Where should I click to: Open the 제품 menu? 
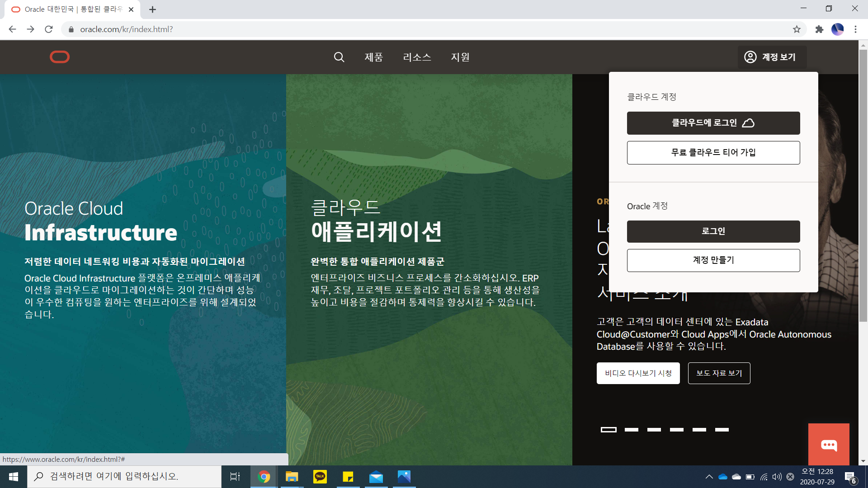[x=374, y=57]
